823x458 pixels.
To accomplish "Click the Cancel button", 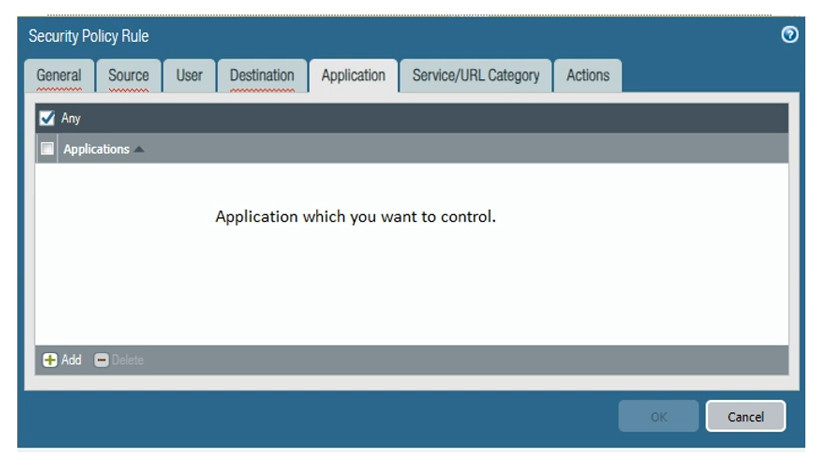I will click(746, 417).
